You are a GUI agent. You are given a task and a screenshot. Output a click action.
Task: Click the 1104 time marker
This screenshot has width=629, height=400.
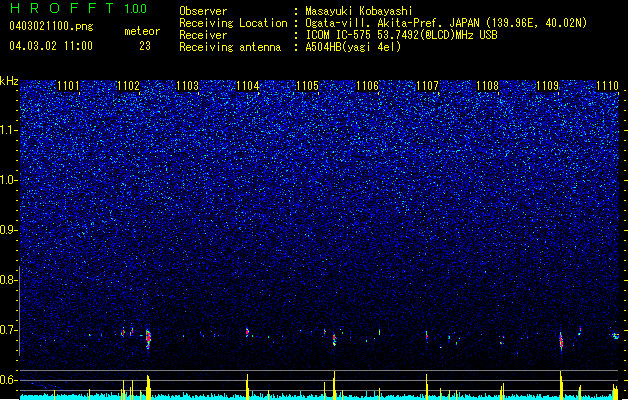tap(248, 86)
